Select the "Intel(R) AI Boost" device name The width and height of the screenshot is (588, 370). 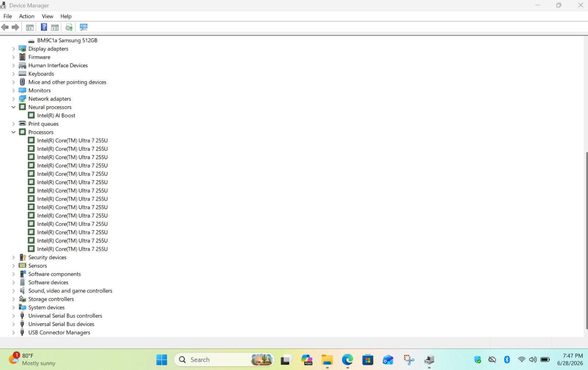(56, 115)
